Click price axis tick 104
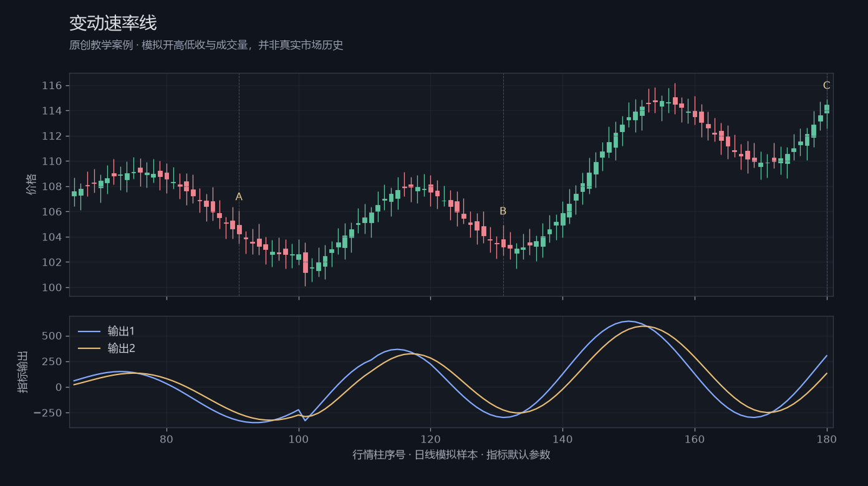Screen dimensions: 868x486 coord(52,237)
